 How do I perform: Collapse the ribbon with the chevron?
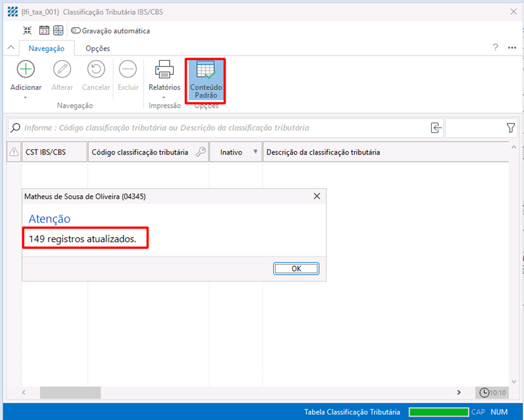coord(10,48)
